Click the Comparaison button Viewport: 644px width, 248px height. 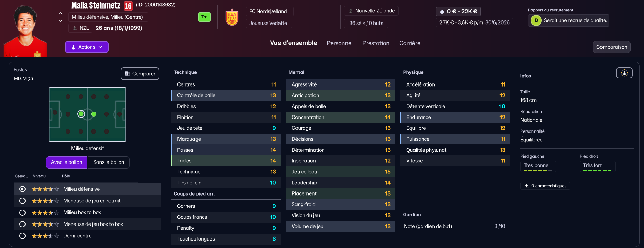pyautogui.click(x=611, y=47)
